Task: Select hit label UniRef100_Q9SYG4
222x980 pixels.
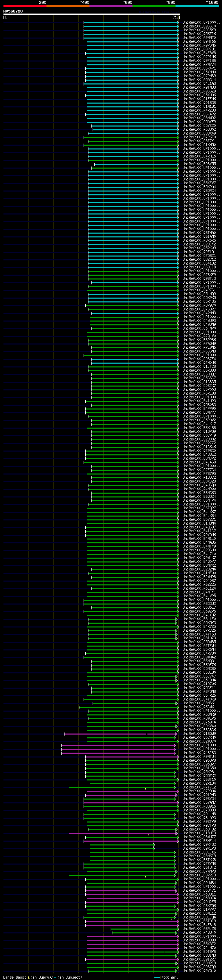Action: tap(199, 799)
